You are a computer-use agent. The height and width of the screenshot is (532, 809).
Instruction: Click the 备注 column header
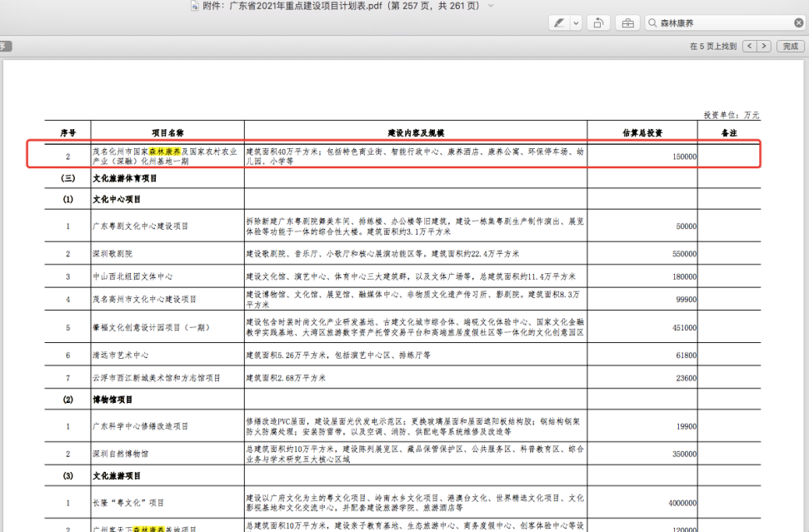[x=729, y=133]
